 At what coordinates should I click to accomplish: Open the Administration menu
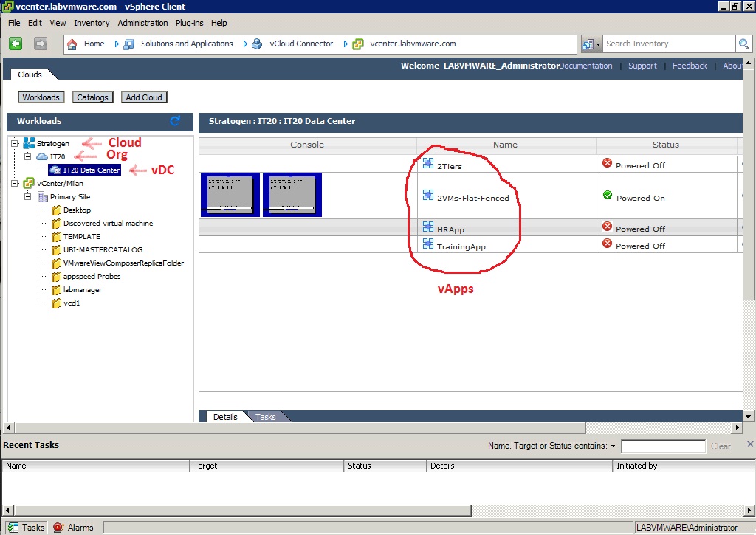pos(142,23)
